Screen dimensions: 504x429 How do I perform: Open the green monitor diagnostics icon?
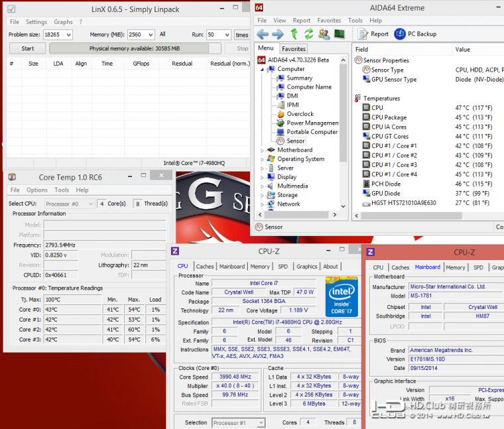[x=339, y=34]
